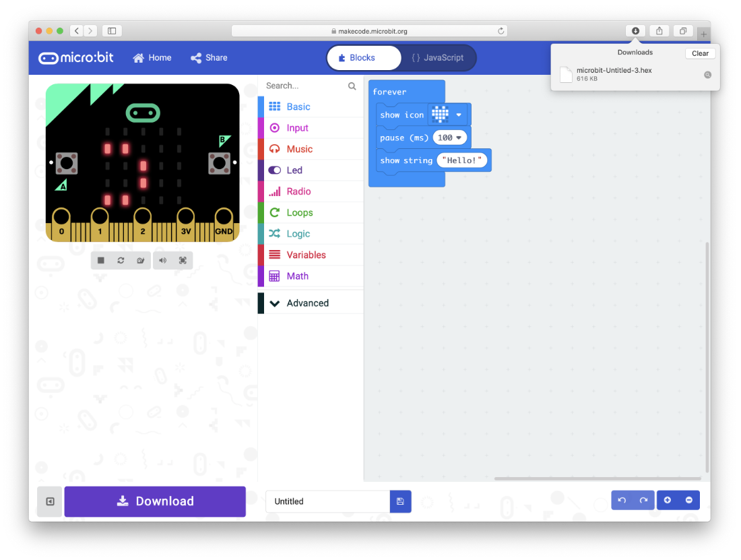This screenshot has height=560, width=741.
Task: Redo the last change
Action: 643,501
